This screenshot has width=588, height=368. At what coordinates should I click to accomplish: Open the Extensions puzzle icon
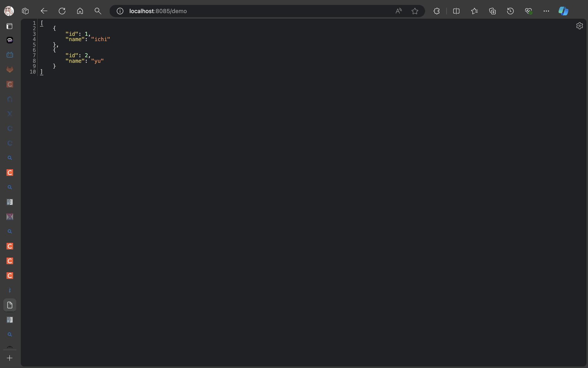437,11
